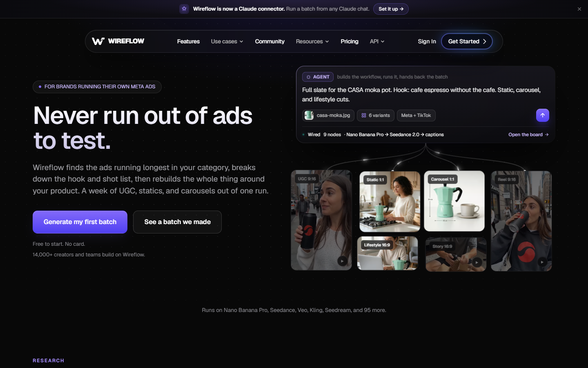Play the UGC 9:16 video
The height and width of the screenshot is (368, 588).
pos(342,261)
